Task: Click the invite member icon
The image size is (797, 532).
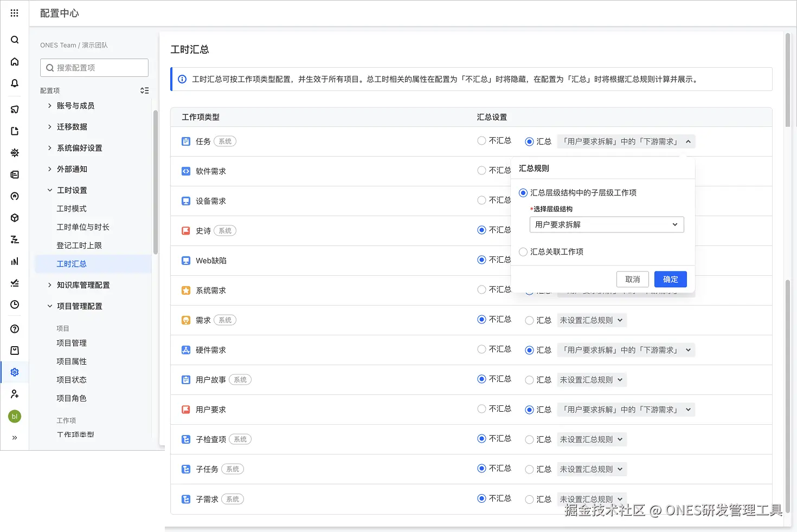Action: [15, 394]
